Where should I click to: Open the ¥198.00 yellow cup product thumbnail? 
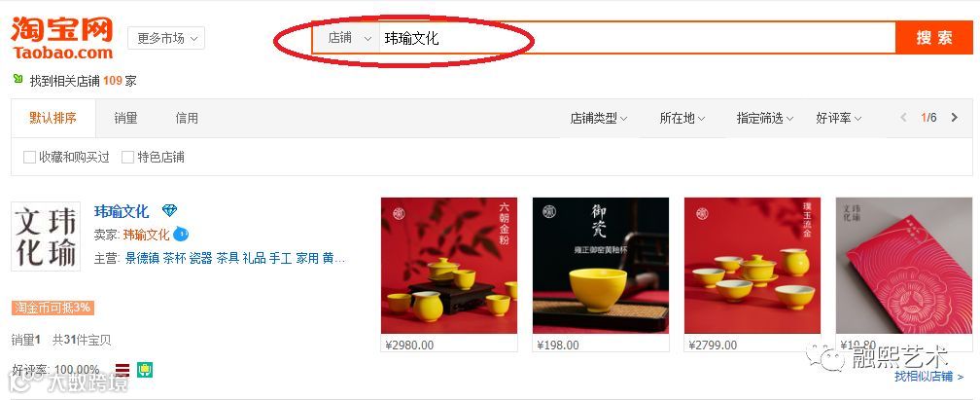point(601,266)
